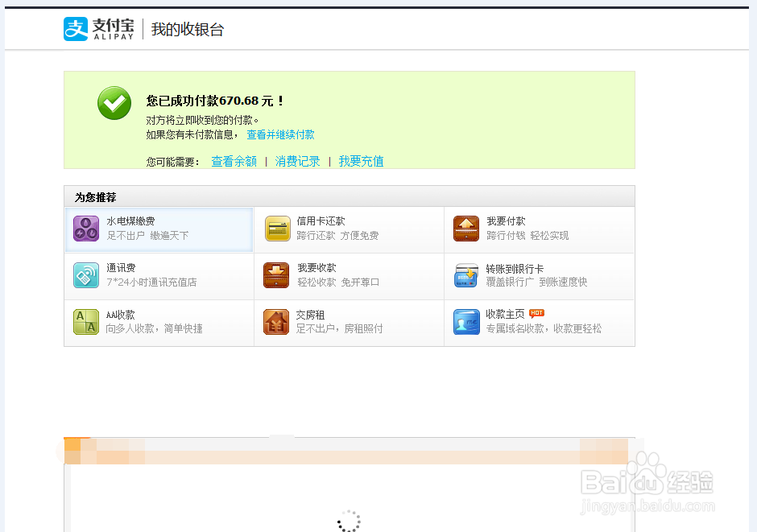Click the 跨行还款 方便免费 description
757x532 pixels.
coord(338,235)
